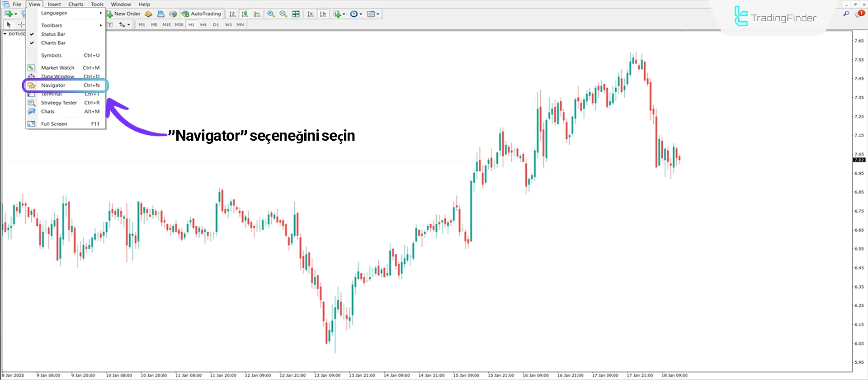Open the indicators dropdown arrow

(x=344, y=14)
